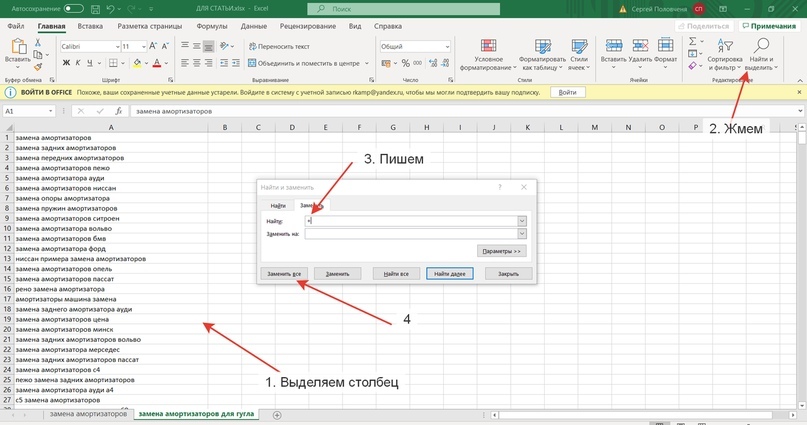Click in the Найти input field
Viewport: 807px width, 425px height.
click(x=411, y=221)
